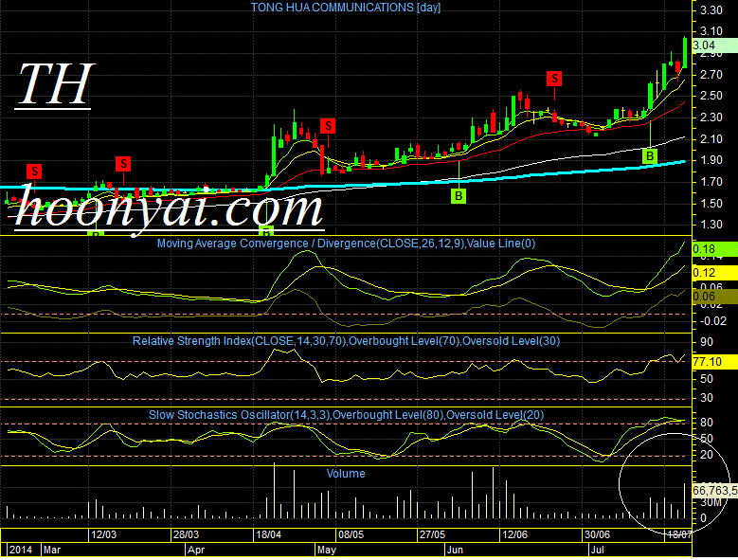Click the 2.10 price axis label
Viewport: 738px width, 560px height.
pyautogui.click(x=711, y=139)
